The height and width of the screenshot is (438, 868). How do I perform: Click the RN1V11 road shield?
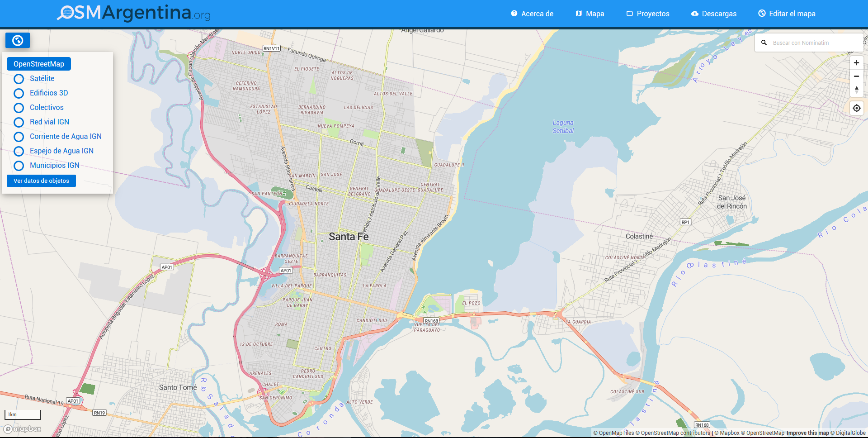[272, 48]
